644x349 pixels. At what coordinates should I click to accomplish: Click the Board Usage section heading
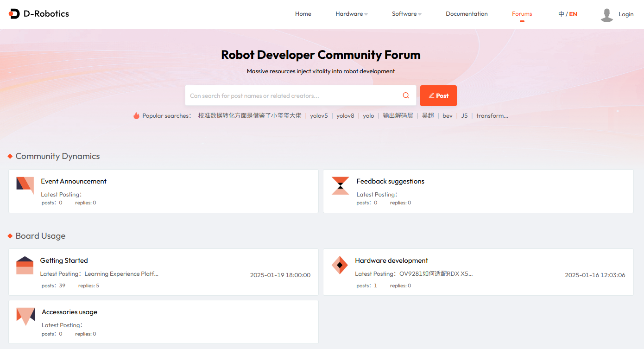(40, 236)
